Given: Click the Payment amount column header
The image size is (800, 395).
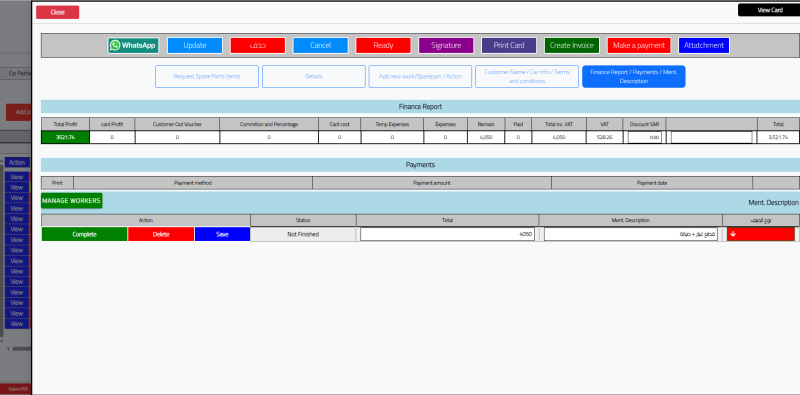Looking at the screenshot, I should tap(432, 183).
